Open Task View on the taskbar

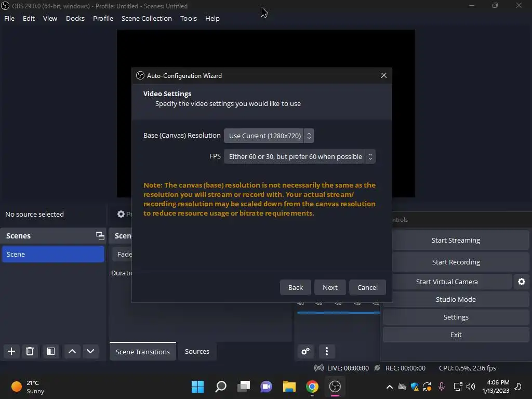(243, 387)
